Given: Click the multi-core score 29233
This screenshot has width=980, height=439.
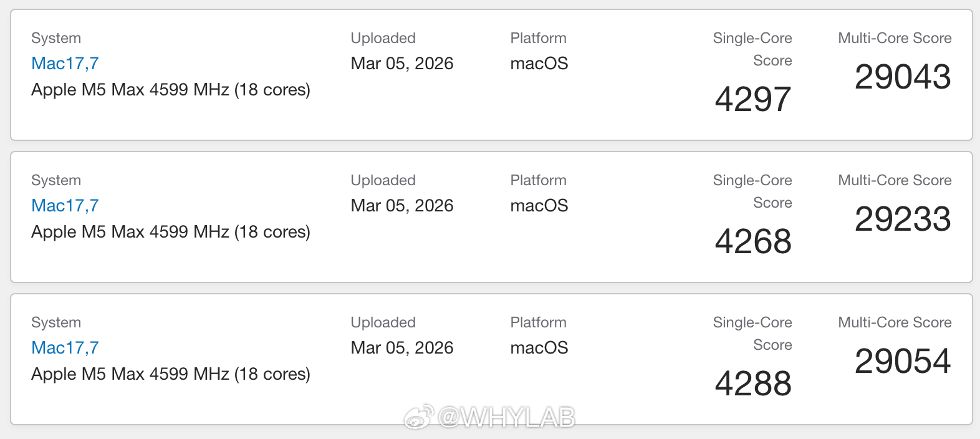Looking at the screenshot, I should coord(903,219).
